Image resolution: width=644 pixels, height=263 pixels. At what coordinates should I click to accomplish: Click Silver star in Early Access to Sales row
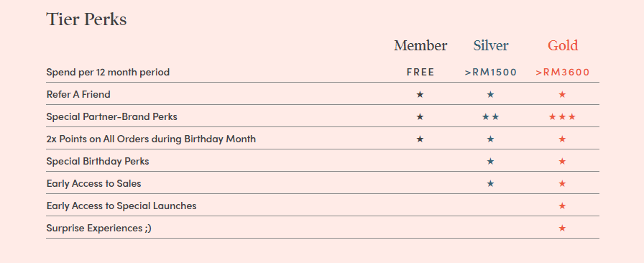[490, 183]
